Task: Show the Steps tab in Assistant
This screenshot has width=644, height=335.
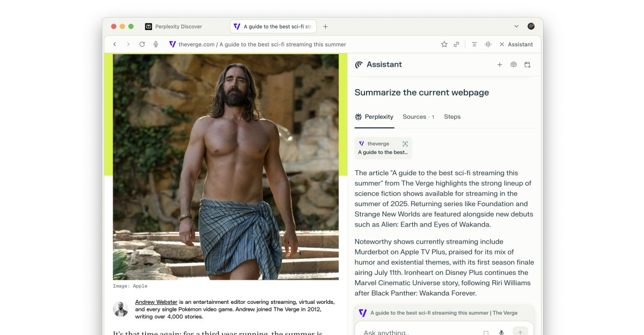Action: pos(452,116)
